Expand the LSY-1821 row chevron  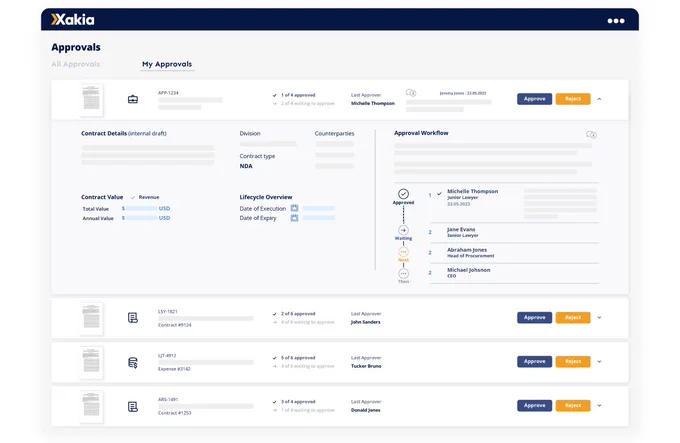tap(599, 318)
